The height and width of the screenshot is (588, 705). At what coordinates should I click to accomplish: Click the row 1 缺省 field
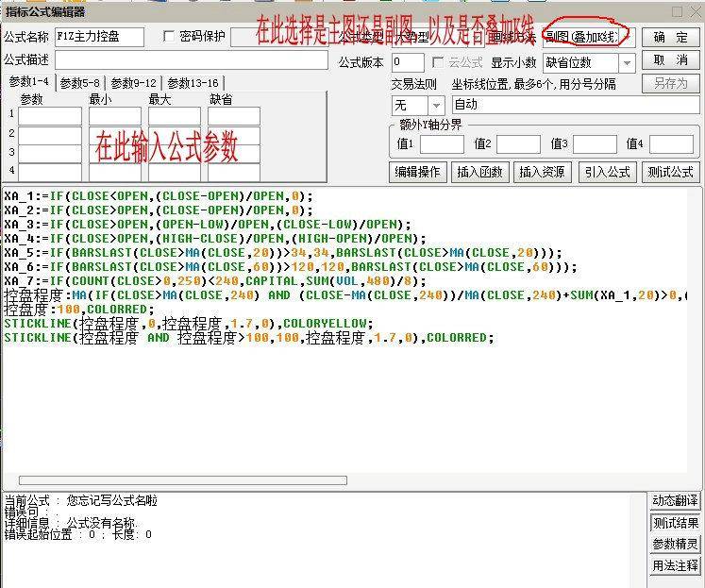click(234, 116)
